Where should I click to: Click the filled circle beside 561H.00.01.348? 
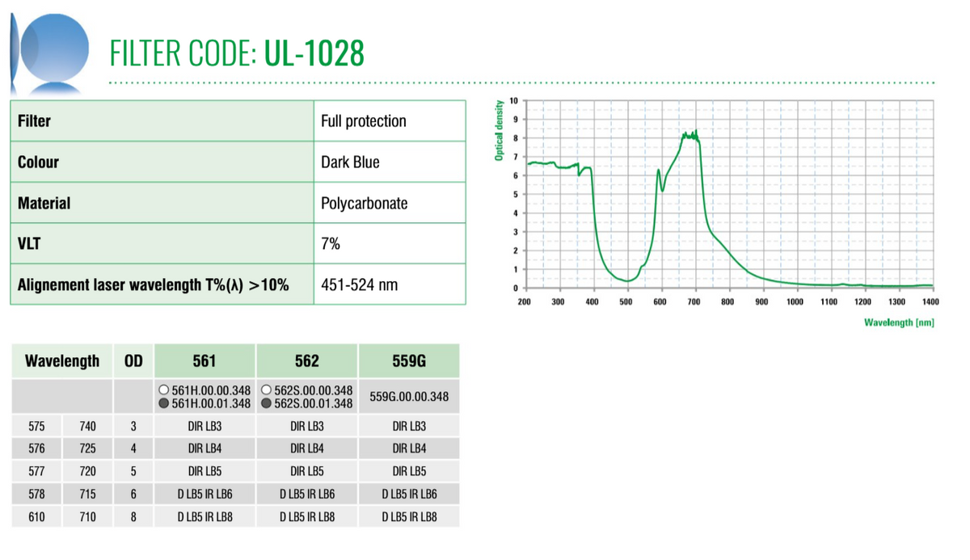click(x=164, y=403)
